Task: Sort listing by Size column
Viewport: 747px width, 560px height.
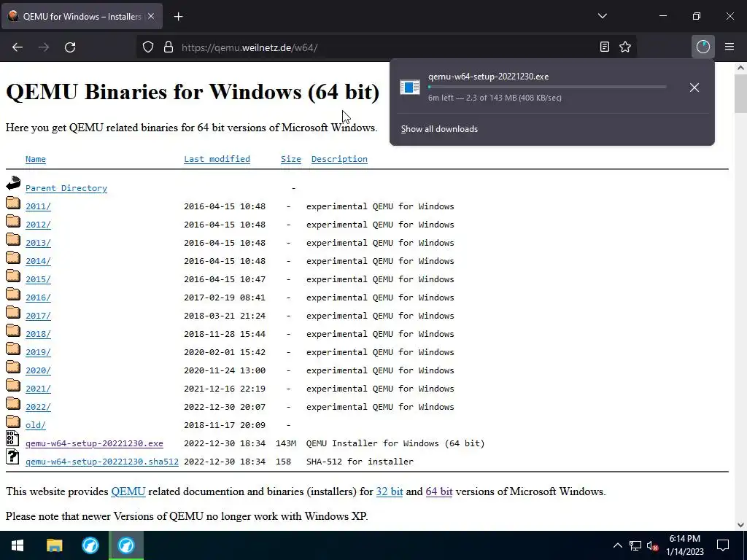Action: (x=290, y=159)
